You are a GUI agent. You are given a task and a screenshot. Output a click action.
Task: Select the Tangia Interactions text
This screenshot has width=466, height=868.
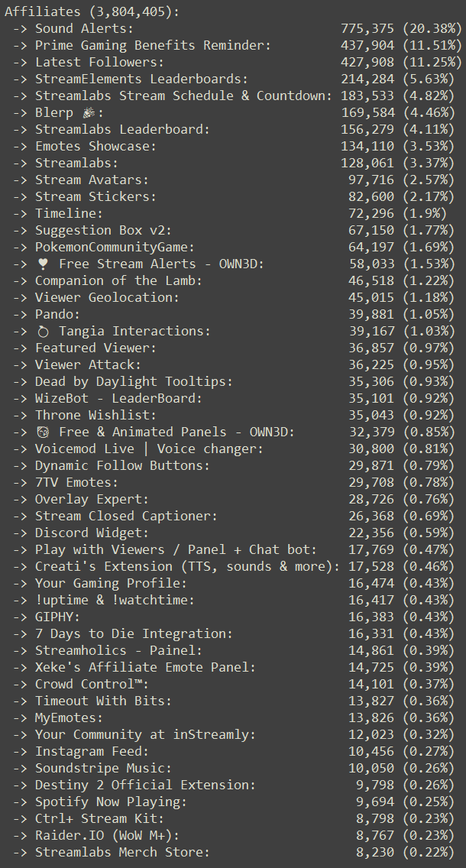click(x=134, y=331)
